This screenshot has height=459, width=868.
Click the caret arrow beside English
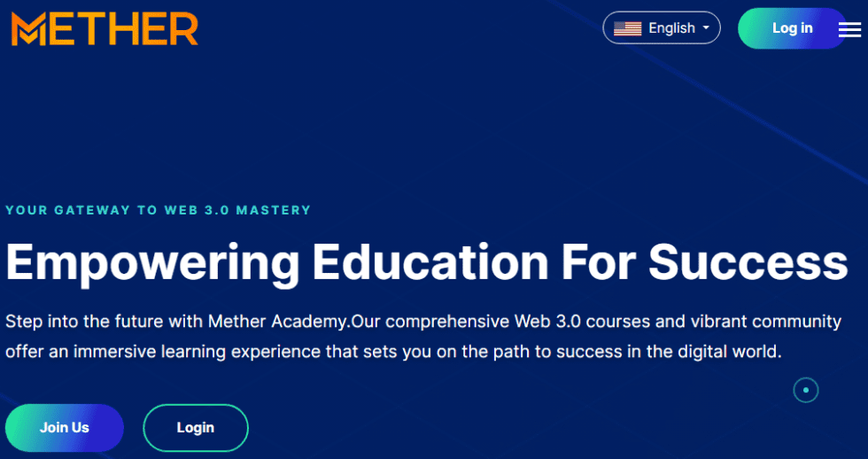tap(706, 28)
